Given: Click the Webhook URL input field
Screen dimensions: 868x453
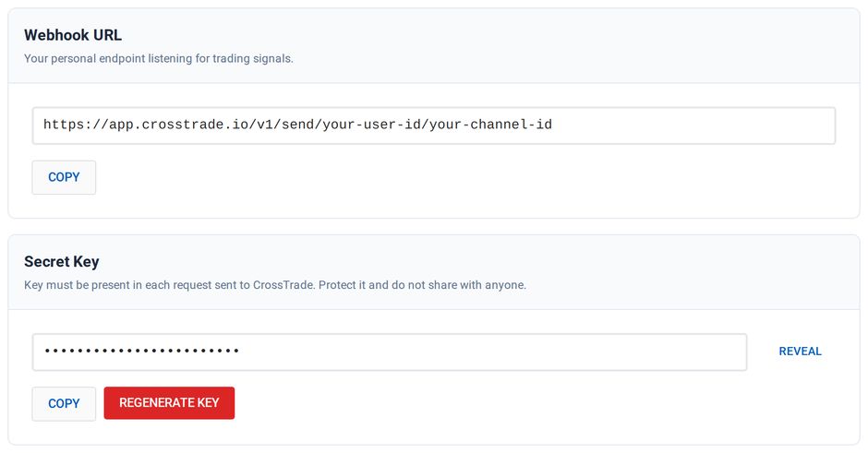Looking at the screenshot, I should click(433, 125).
